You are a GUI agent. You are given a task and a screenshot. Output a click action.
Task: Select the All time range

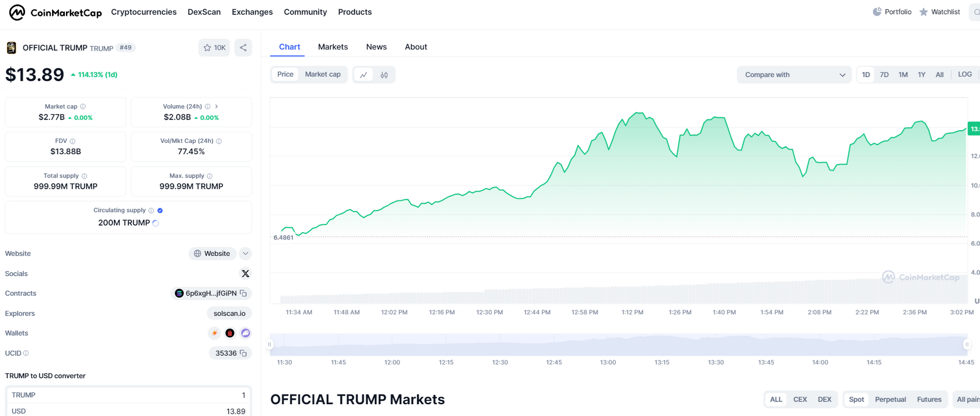pos(940,75)
